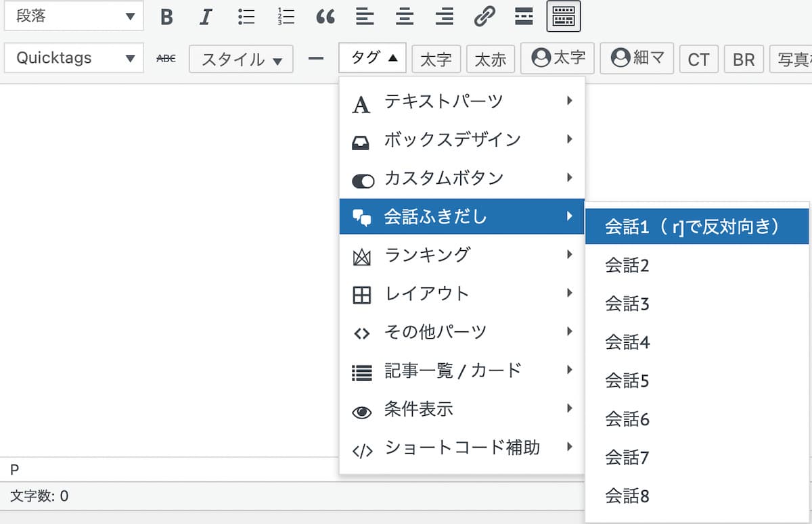Apply strikethrough ABC formatting
This screenshot has height=524, width=812.
166,59
